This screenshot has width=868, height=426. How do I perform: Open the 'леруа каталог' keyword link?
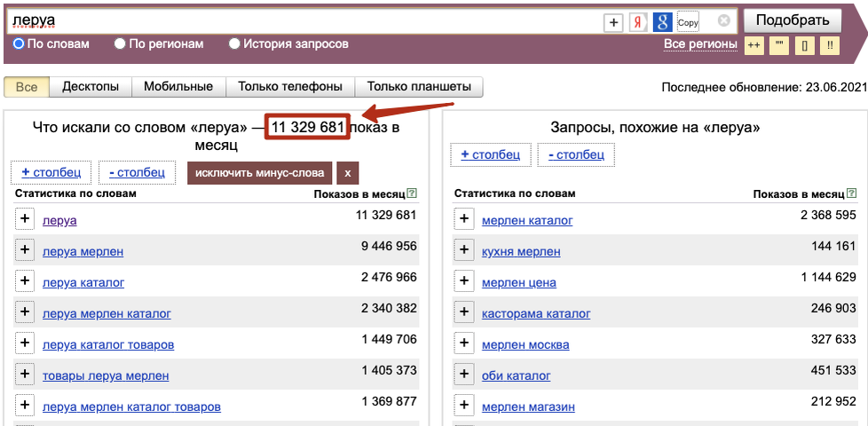point(83,283)
